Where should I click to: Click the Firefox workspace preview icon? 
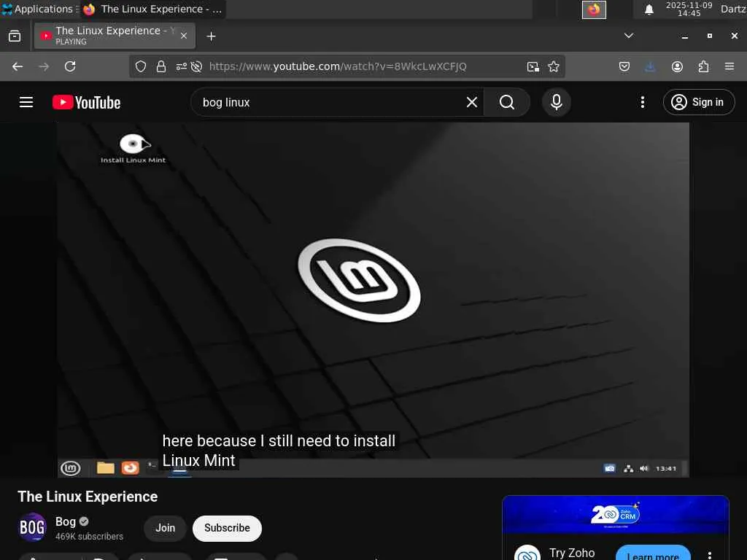[594, 9]
